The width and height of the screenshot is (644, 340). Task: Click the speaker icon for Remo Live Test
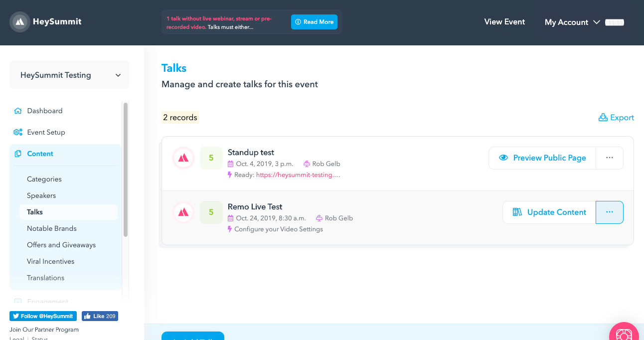pyautogui.click(x=319, y=218)
